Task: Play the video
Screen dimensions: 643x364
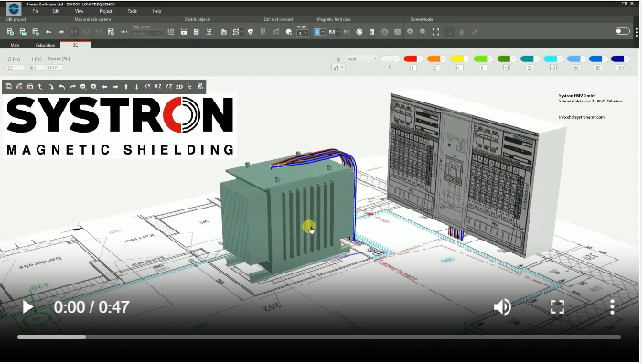Action: [27, 307]
